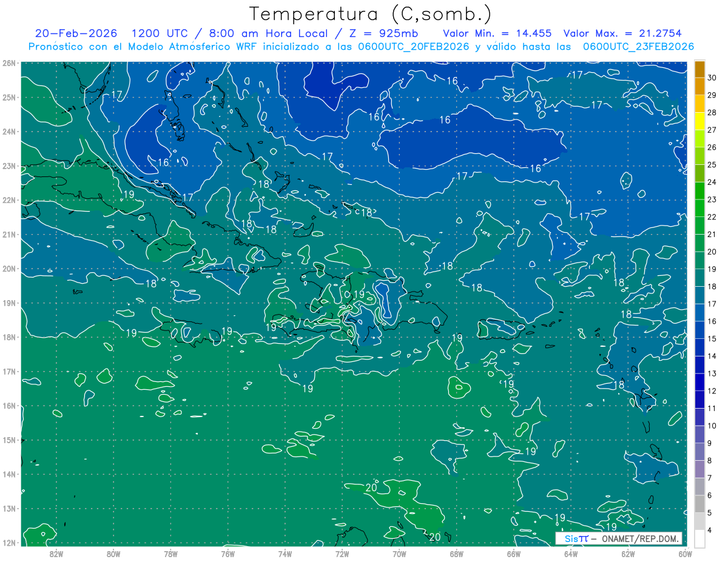
Task: Click the longitude label '62W'
Action: click(x=628, y=554)
